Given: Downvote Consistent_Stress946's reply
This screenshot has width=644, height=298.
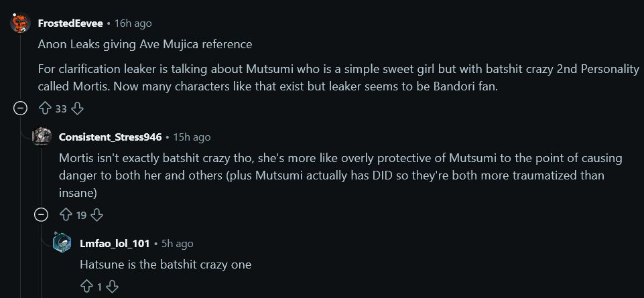Looking at the screenshot, I should pos(97,215).
